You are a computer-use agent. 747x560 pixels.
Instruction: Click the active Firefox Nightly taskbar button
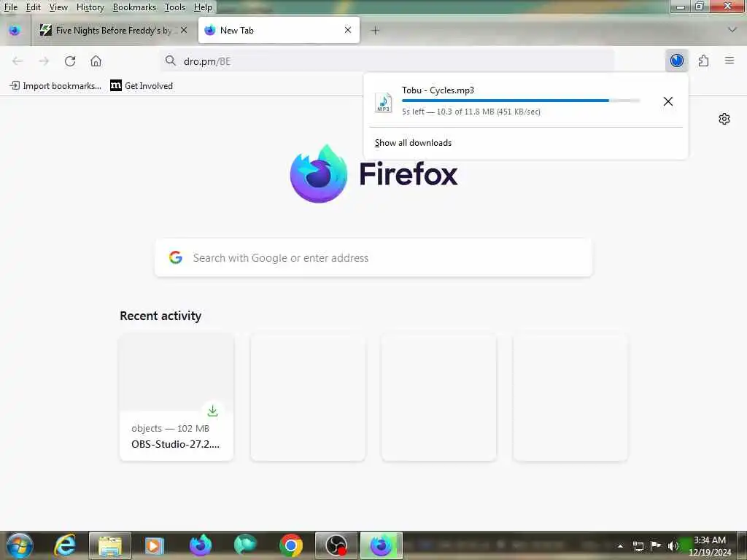coord(381,545)
